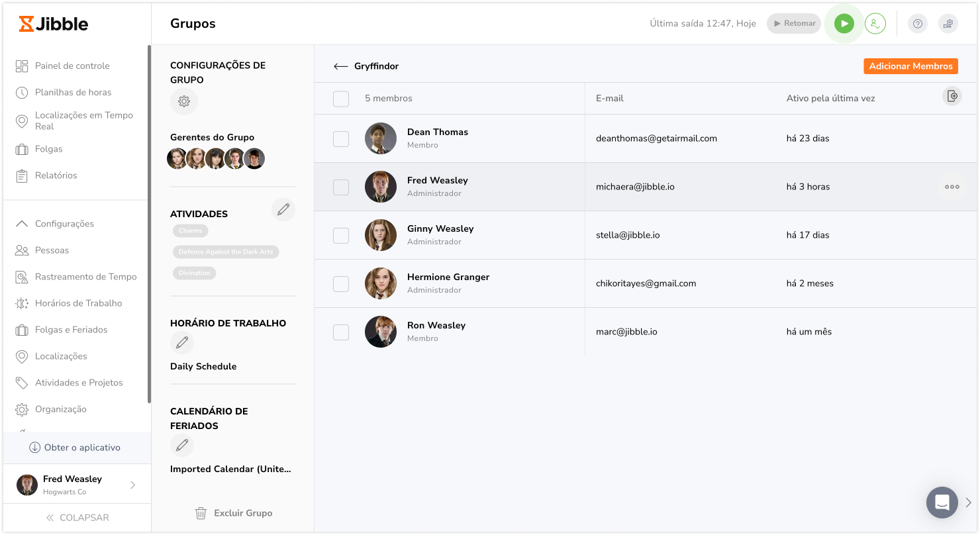The height and width of the screenshot is (535, 980).
Task: Edit work schedule pencil icon
Action: click(182, 343)
